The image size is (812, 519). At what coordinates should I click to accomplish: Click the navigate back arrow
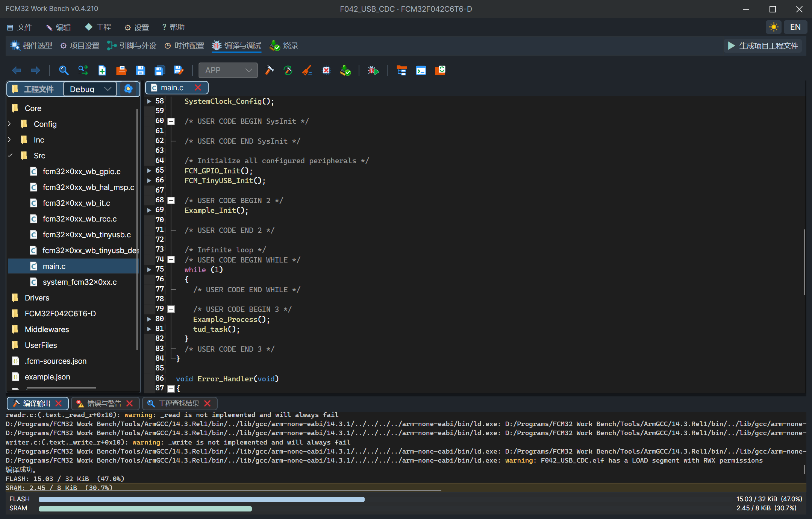17,70
